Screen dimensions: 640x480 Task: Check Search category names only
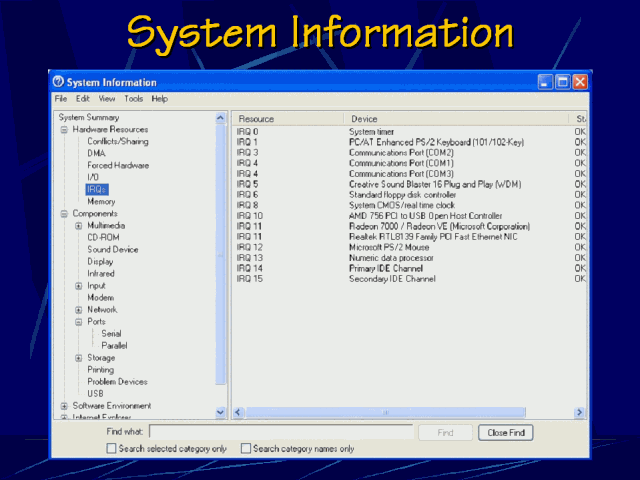[246, 449]
